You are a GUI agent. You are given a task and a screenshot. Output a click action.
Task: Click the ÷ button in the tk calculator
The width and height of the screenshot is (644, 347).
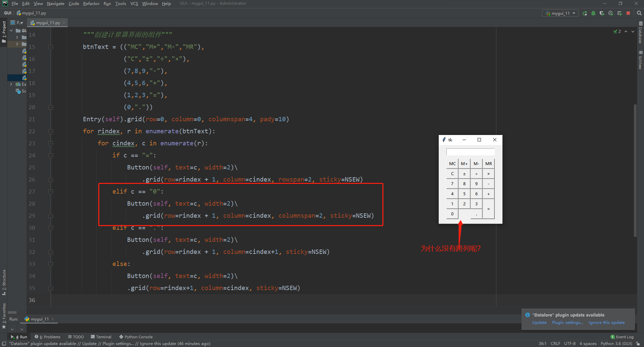point(476,174)
